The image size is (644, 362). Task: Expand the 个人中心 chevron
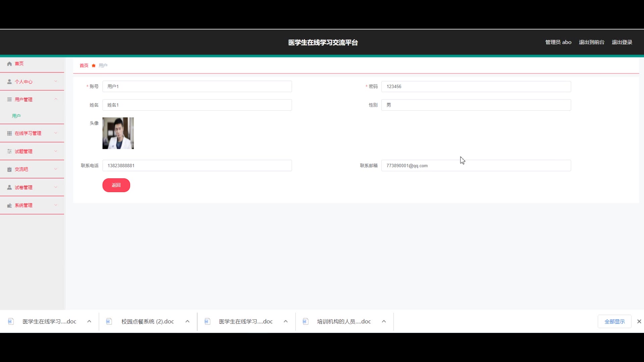[56, 81]
